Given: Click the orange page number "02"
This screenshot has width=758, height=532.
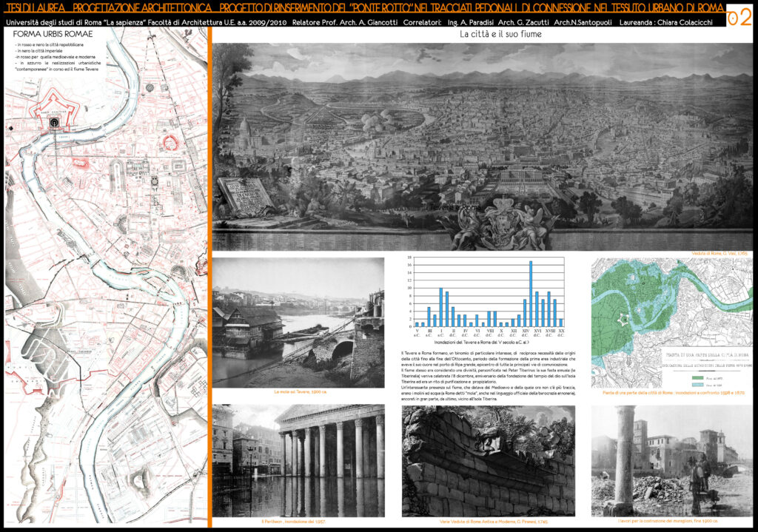Looking at the screenshot, I should (739, 18).
